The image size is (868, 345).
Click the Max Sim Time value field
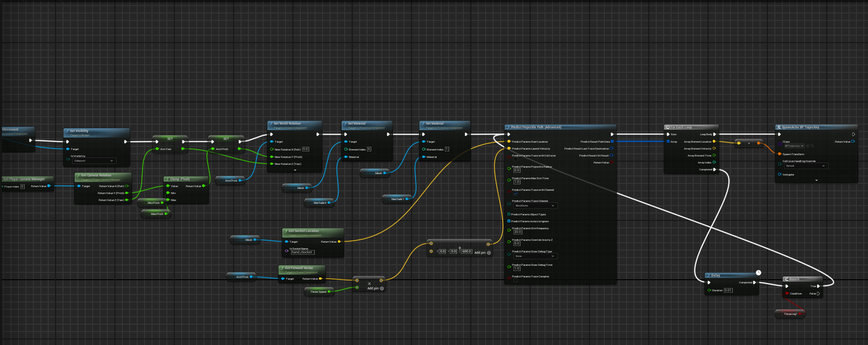tap(517, 182)
